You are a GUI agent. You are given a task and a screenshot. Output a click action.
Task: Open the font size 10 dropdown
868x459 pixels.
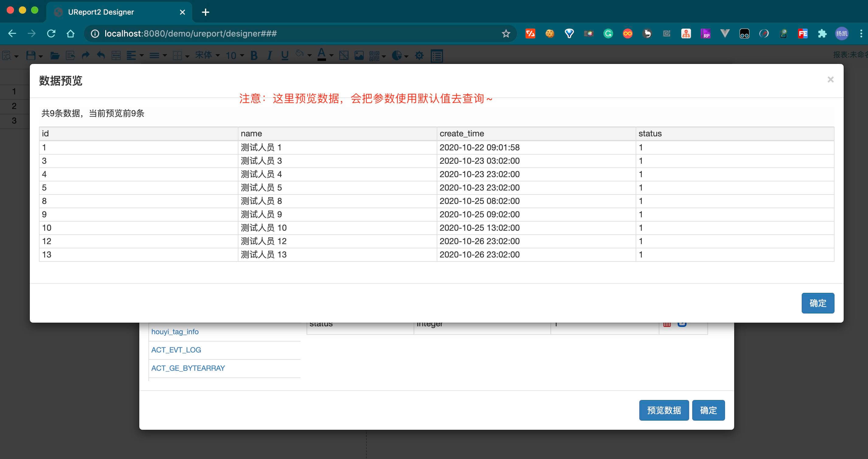pyautogui.click(x=234, y=55)
